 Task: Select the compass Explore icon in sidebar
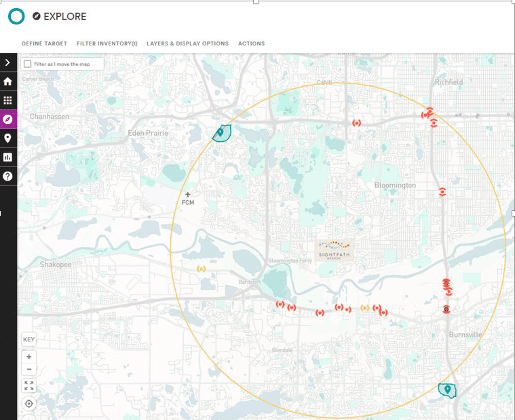coord(8,119)
